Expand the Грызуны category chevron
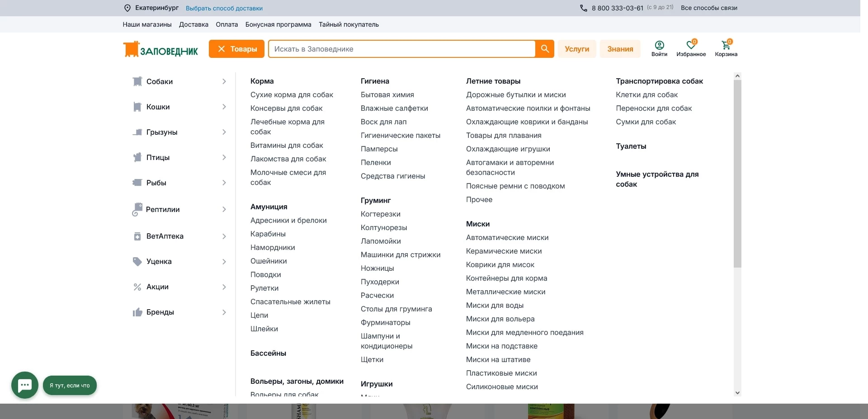Image resolution: width=868 pixels, height=419 pixels. coord(224,132)
